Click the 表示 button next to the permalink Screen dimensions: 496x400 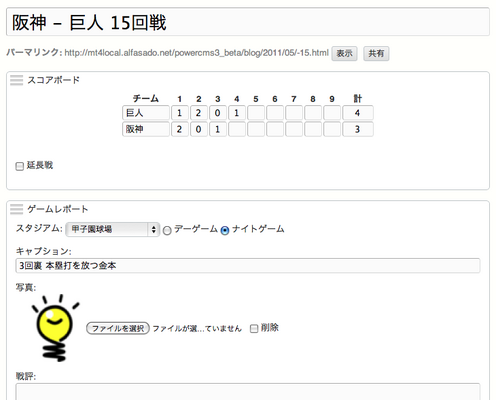(x=344, y=54)
